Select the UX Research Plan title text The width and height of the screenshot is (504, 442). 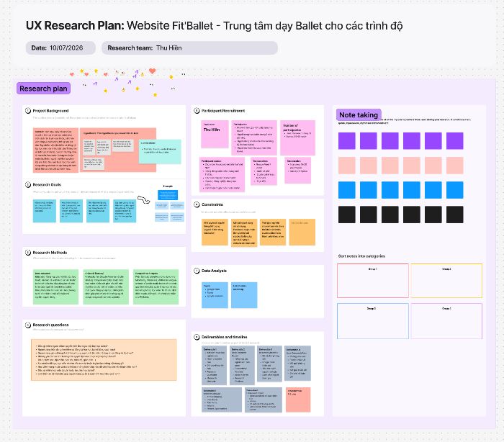214,25
